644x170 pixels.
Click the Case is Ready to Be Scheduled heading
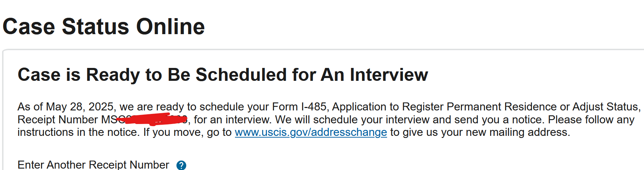pos(223,75)
